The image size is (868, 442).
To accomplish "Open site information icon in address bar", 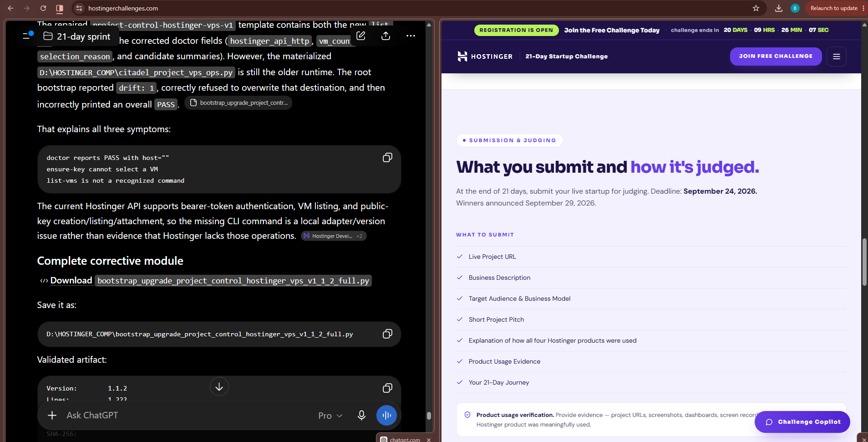I will pos(79,8).
